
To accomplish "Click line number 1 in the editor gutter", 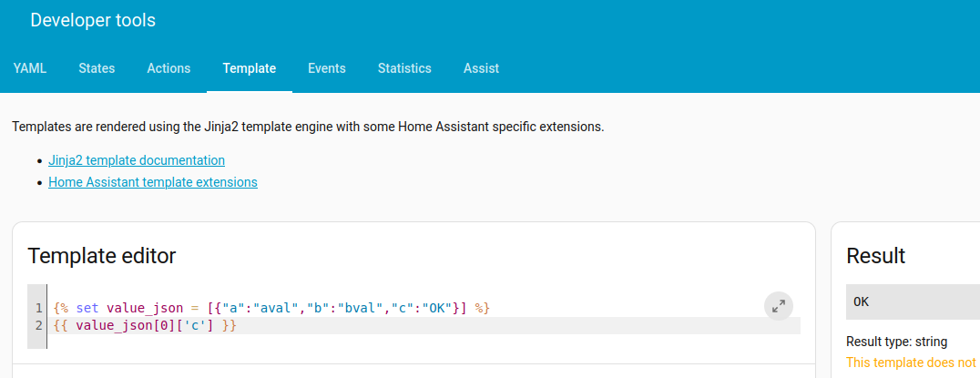I will coord(39,308).
